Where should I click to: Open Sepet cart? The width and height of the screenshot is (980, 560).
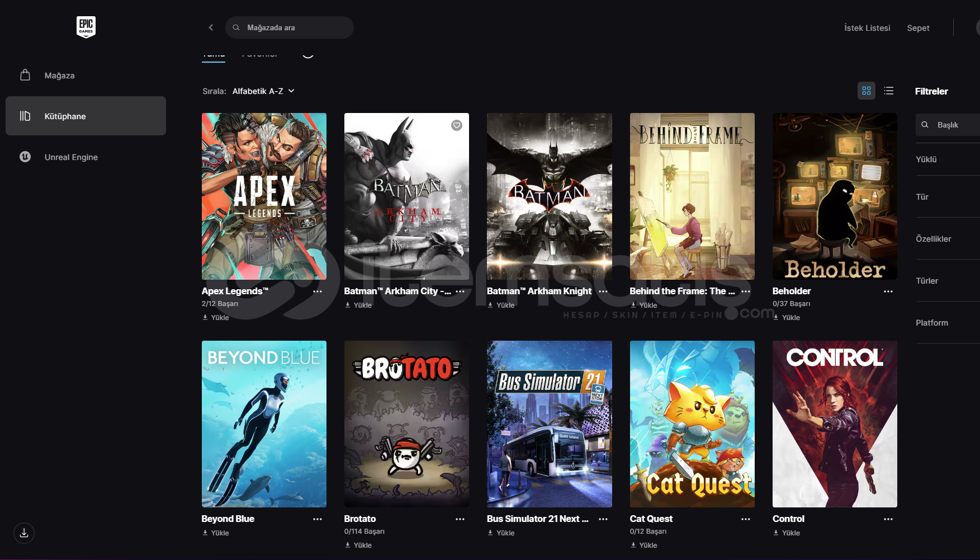pos(918,28)
